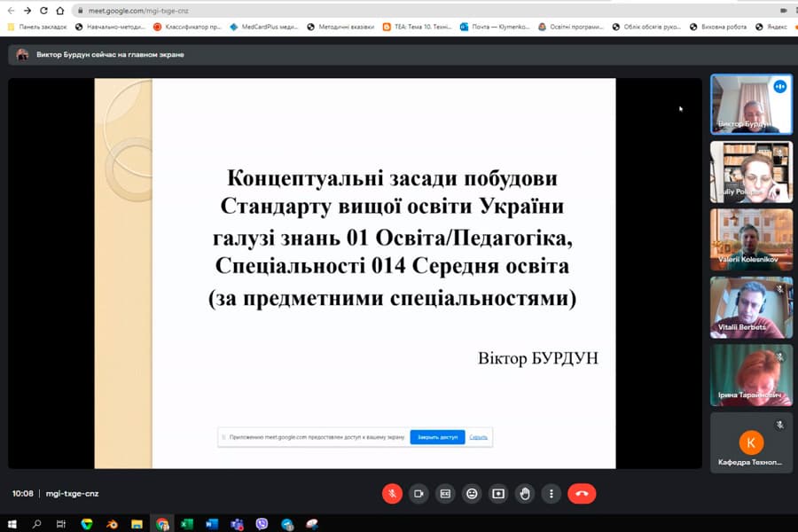Click the 'Скрыть' link in sharing bar
The image size is (798, 532).
[479, 437]
